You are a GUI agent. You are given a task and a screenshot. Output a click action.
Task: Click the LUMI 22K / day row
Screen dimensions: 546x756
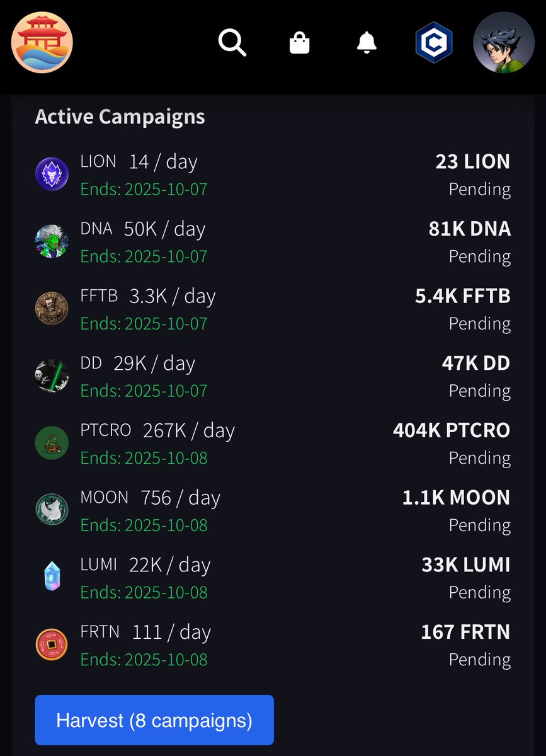click(273, 578)
